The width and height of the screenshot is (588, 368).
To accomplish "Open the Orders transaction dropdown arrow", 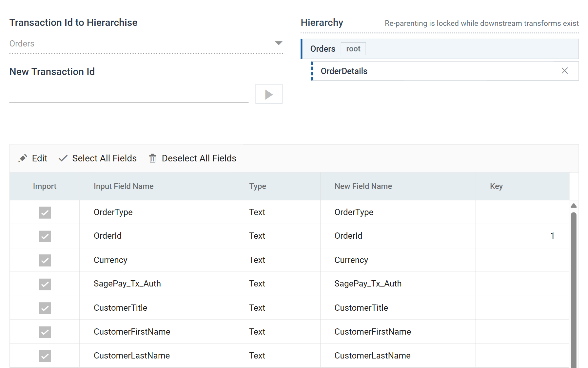I will coord(279,43).
